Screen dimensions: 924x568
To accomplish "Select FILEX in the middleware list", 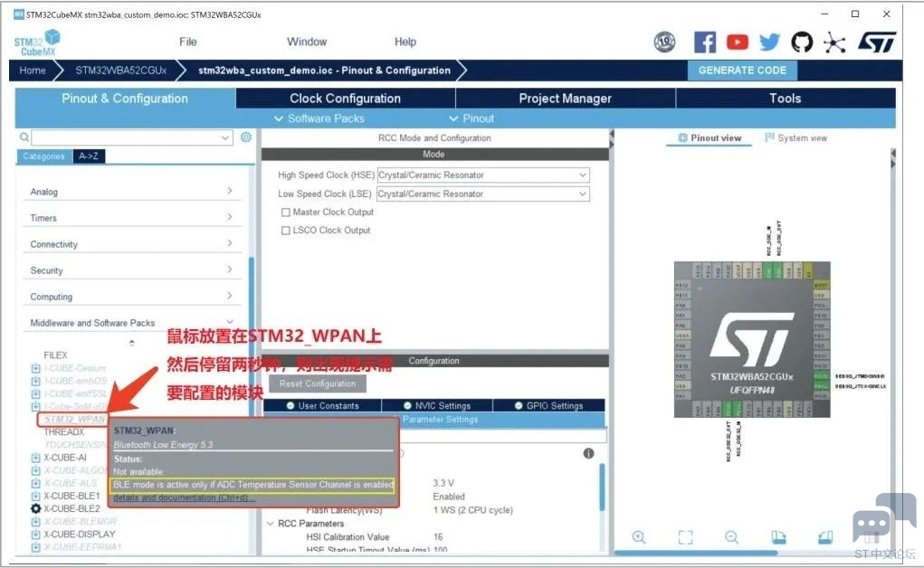I will (55, 355).
